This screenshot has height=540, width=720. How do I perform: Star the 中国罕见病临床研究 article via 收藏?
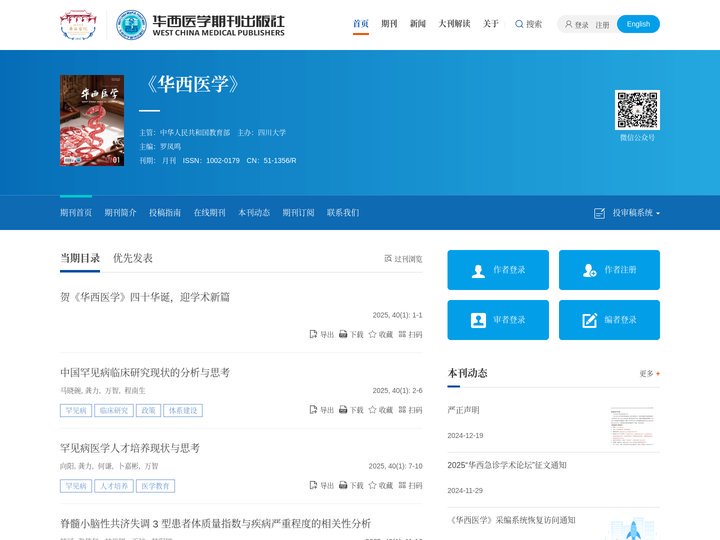point(372,409)
